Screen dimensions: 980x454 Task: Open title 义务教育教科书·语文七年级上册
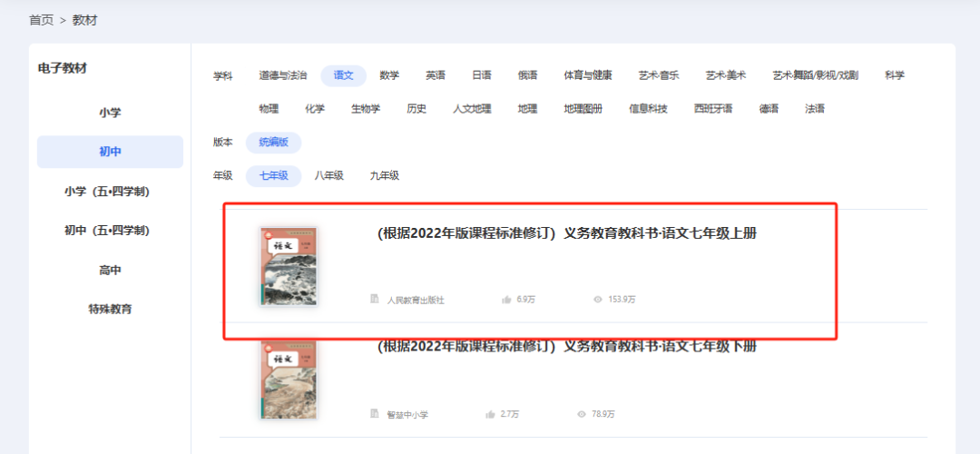567,234
